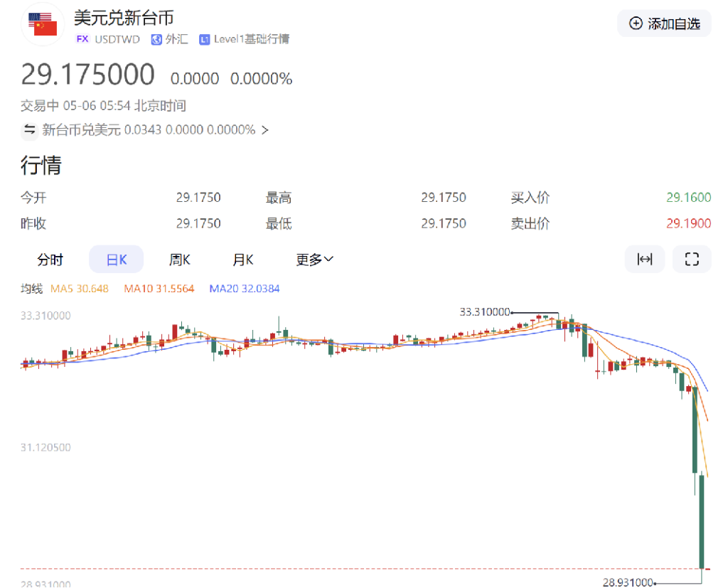Open the 新台币兑美元 reverse rate link

click(149, 130)
